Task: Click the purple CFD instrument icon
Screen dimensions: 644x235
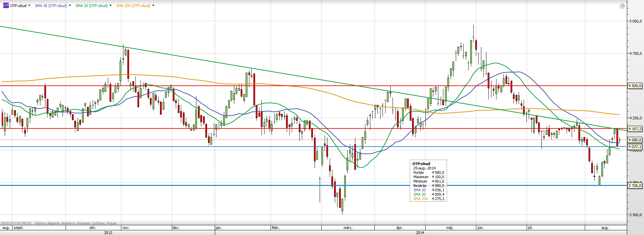Action: click(x=6, y=5)
